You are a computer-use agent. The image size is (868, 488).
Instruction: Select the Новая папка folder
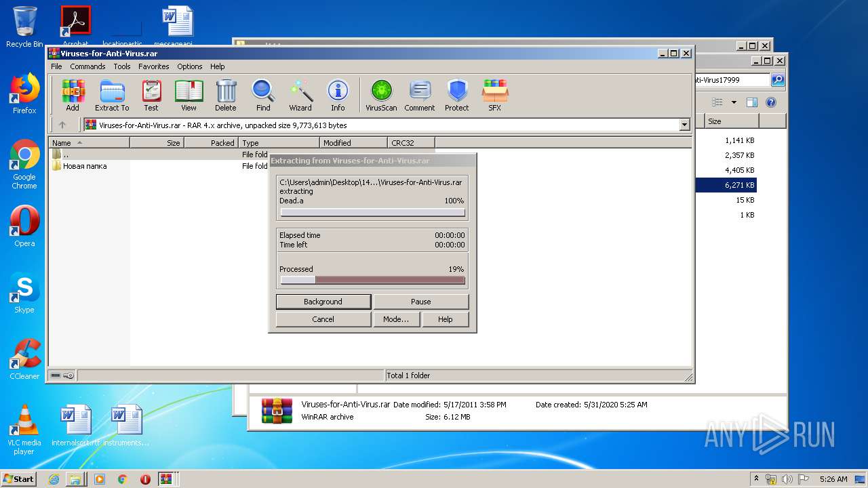[85, 166]
